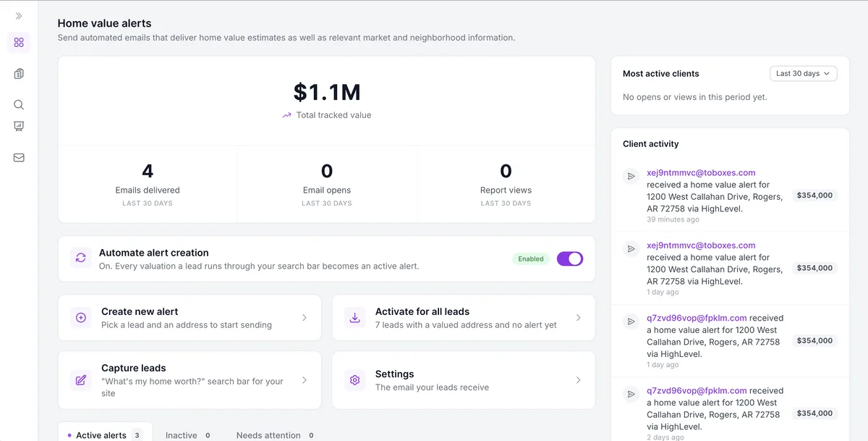Viewport: 868px width, 441px height.
Task: Click send icon on the 39 minutes ago activity
Action: 631,176
